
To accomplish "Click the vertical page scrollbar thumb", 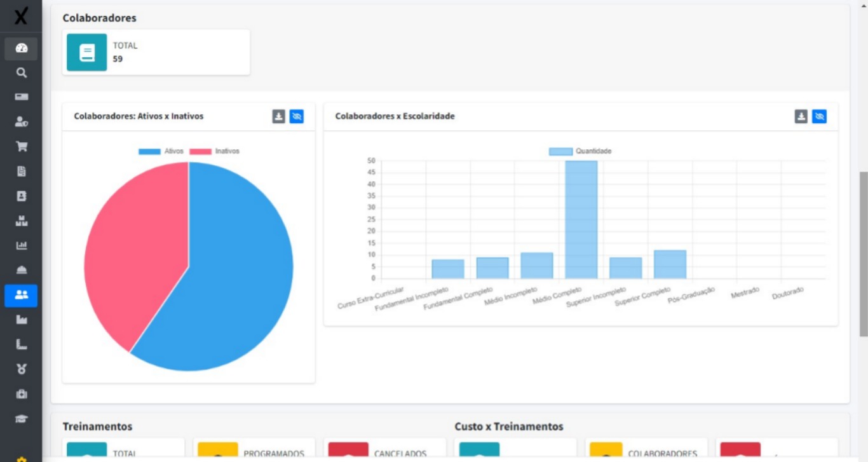I will click(x=863, y=253).
